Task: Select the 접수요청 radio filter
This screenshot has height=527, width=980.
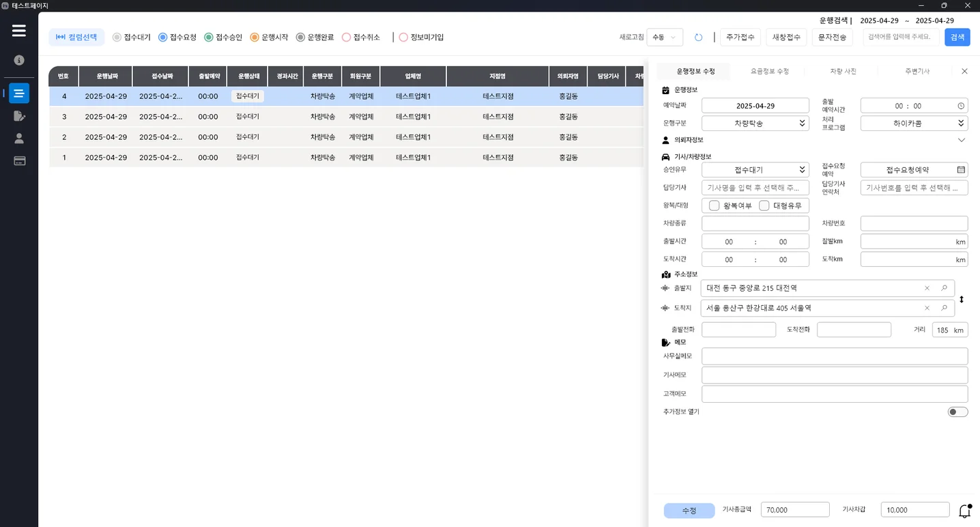Action: pyautogui.click(x=163, y=38)
